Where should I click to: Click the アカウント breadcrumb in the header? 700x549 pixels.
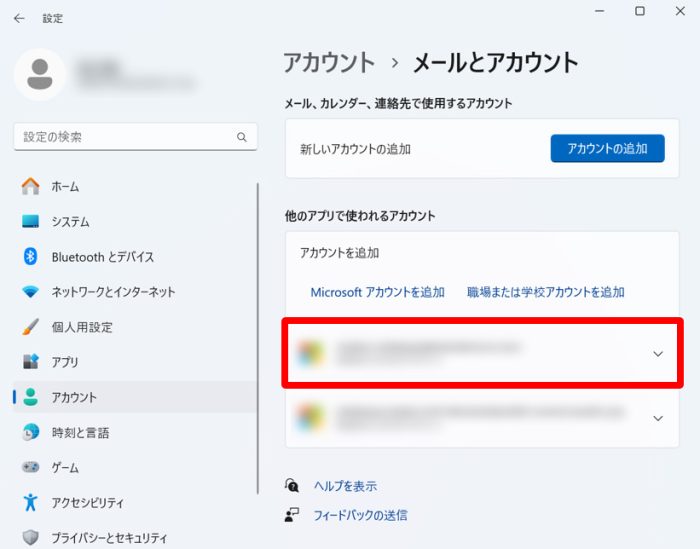pyautogui.click(x=329, y=62)
